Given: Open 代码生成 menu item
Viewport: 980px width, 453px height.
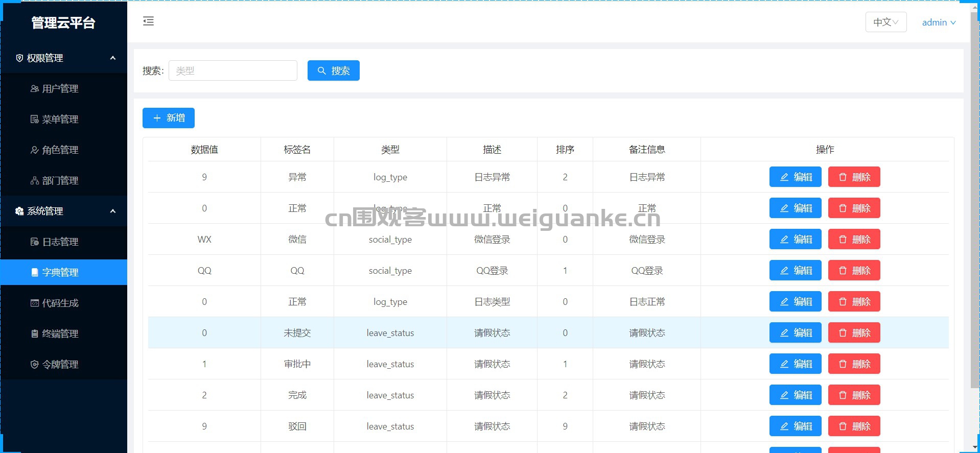Looking at the screenshot, I should 64,303.
